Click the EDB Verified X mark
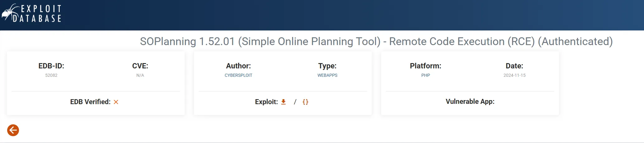This screenshot has height=143, width=644. tap(116, 102)
